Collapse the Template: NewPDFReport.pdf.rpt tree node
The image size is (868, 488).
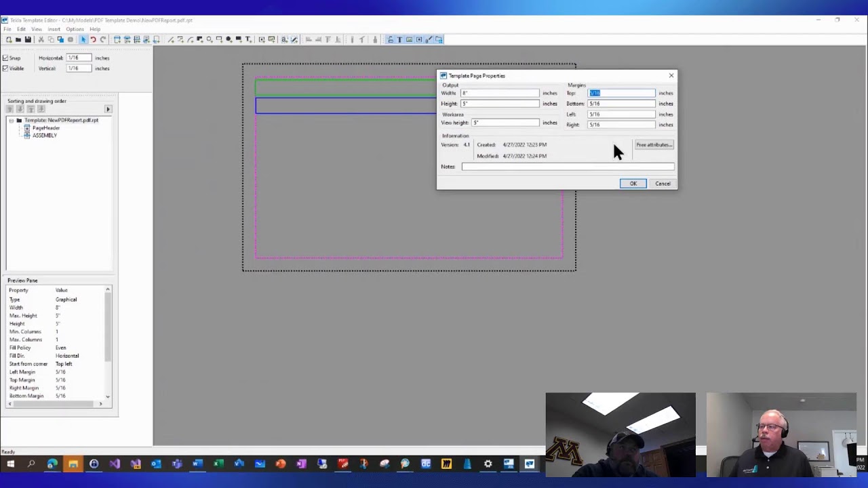pyautogui.click(x=12, y=121)
